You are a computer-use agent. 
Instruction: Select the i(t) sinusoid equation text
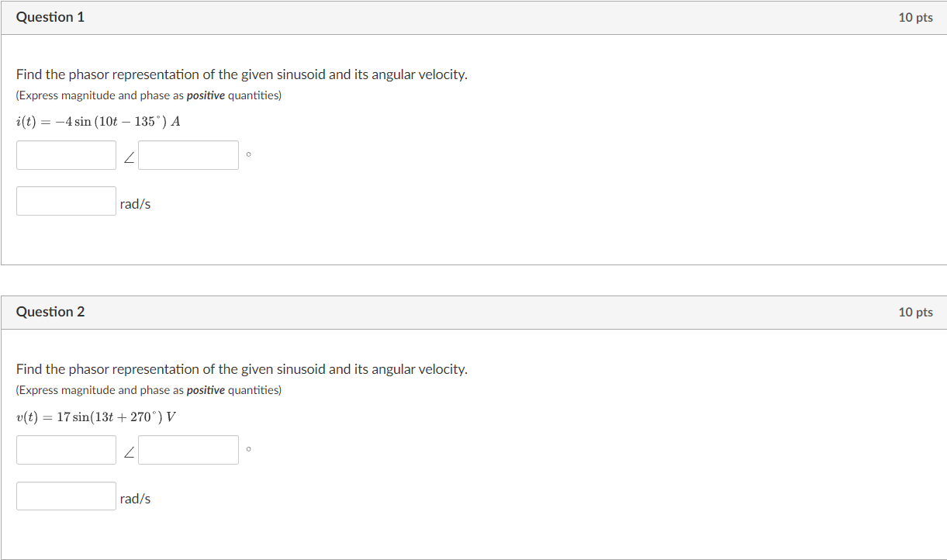click(97, 121)
